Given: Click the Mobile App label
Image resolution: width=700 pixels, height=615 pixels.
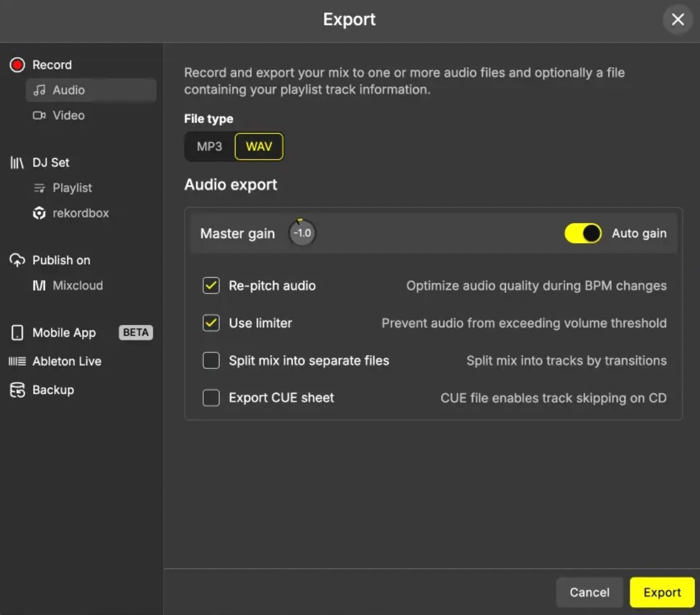Looking at the screenshot, I should coord(64,333).
